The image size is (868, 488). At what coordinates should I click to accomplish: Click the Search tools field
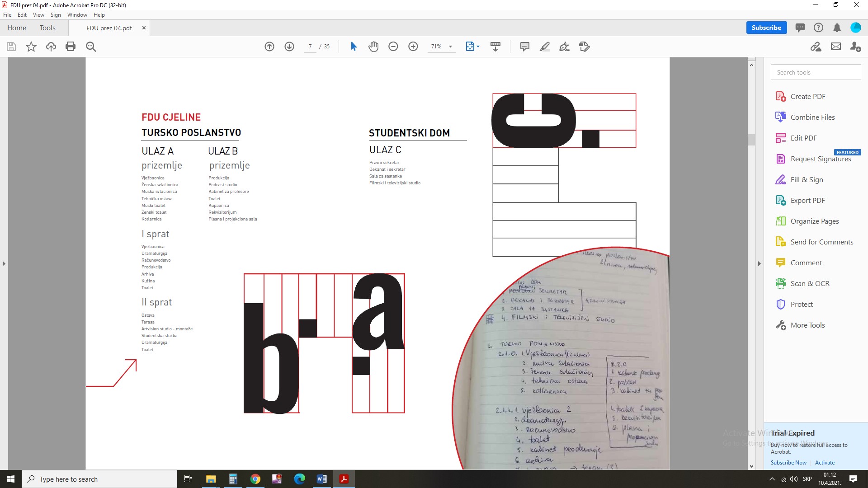pos(816,72)
